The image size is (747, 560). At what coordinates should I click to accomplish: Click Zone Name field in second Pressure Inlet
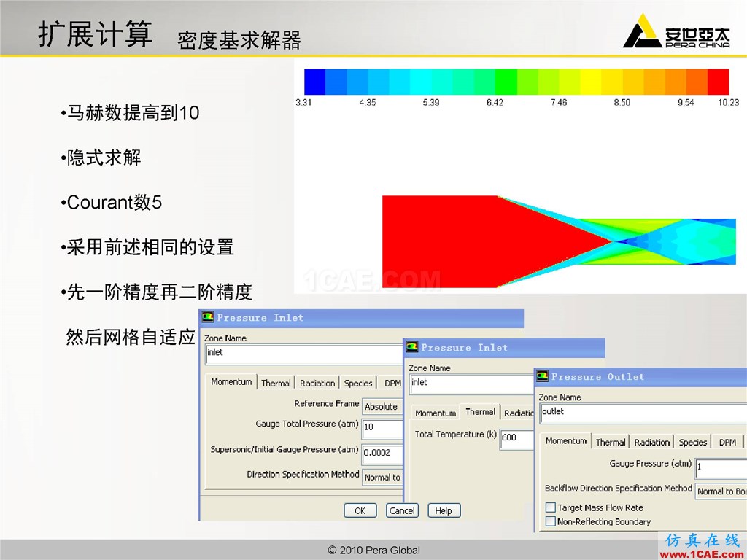[x=472, y=385]
